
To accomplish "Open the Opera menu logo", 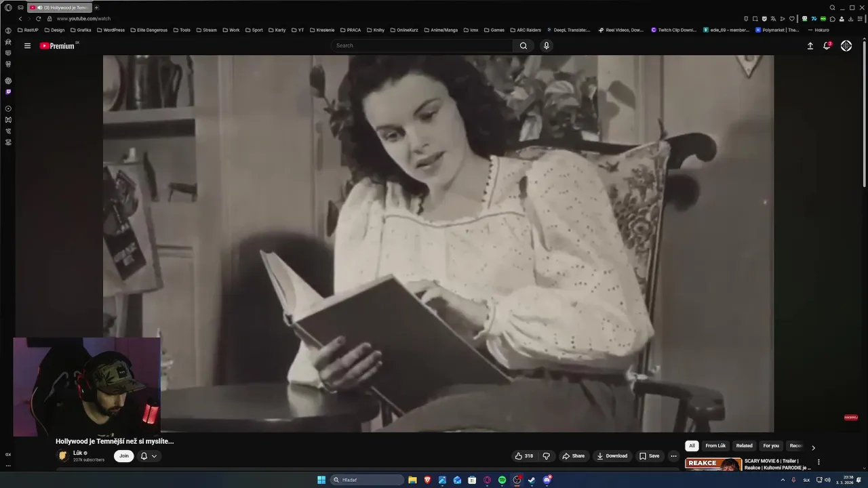I will click(8, 7).
